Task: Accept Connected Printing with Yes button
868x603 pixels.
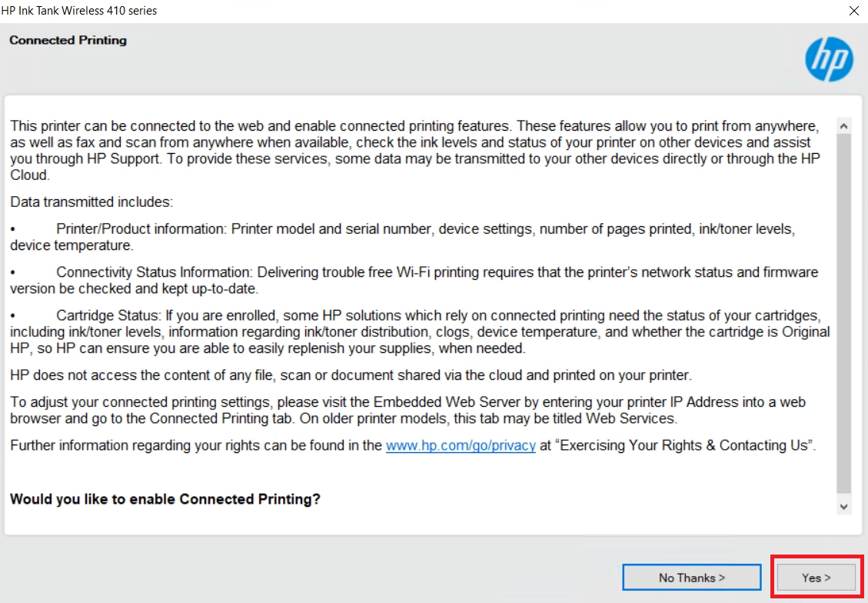Action: point(816,578)
